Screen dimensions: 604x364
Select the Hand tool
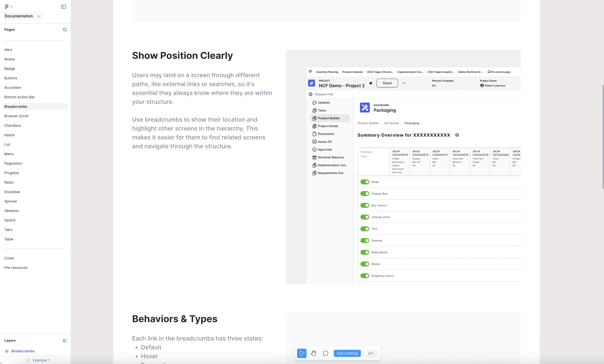pyautogui.click(x=313, y=353)
